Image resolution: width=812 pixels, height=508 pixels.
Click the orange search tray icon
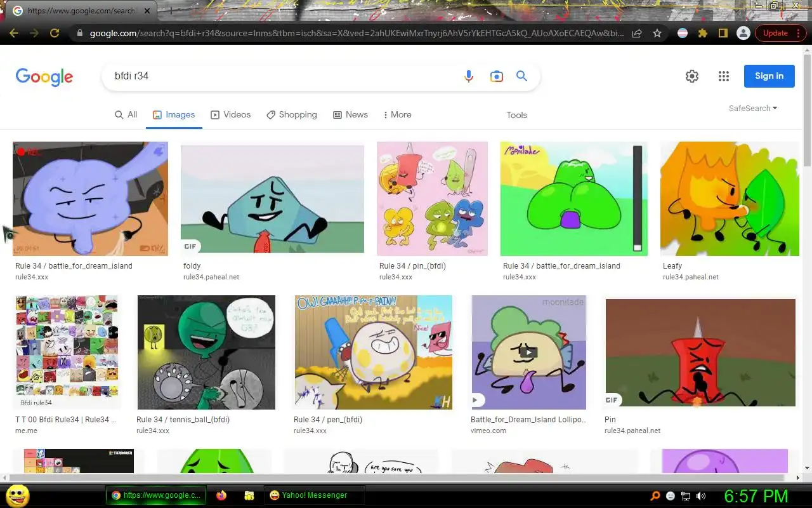tap(656, 496)
